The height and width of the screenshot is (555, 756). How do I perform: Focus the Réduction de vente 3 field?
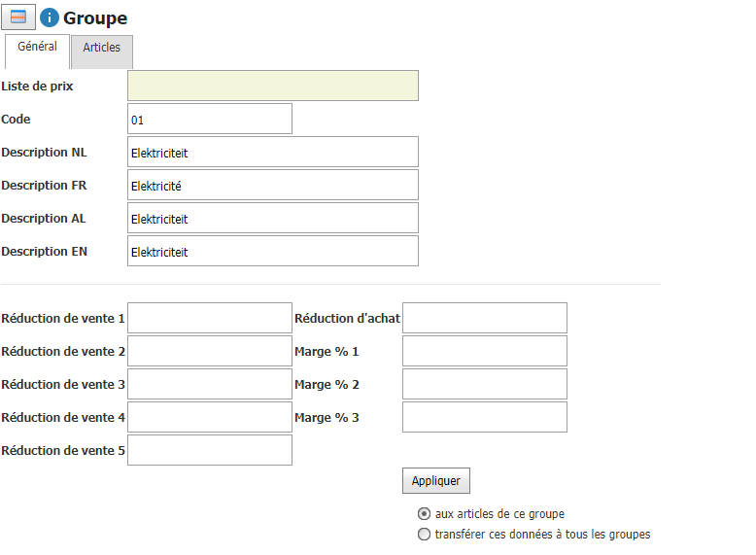tap(210, 384)
